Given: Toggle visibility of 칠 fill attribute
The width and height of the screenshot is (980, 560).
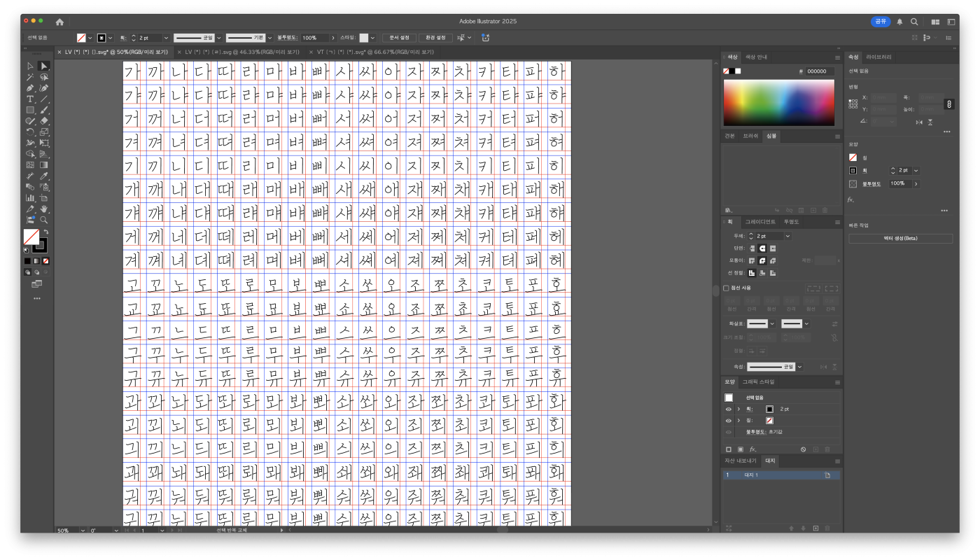Looking at the screenshot, I should pyautogui.click(x=729, y=420).
